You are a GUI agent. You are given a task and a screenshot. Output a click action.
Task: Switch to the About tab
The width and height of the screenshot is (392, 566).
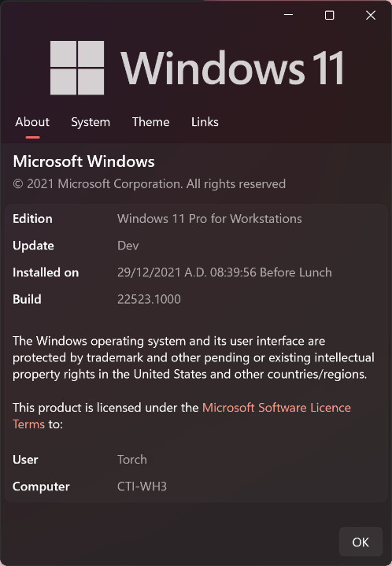pyautogui.click(x=32, y=122)
